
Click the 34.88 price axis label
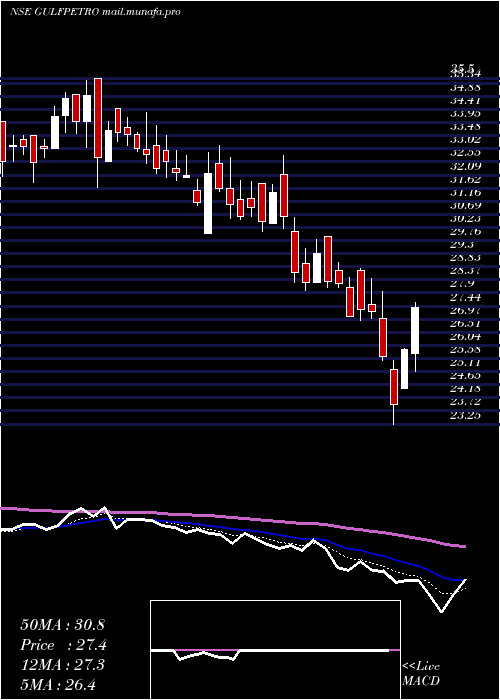click(467, 87)
